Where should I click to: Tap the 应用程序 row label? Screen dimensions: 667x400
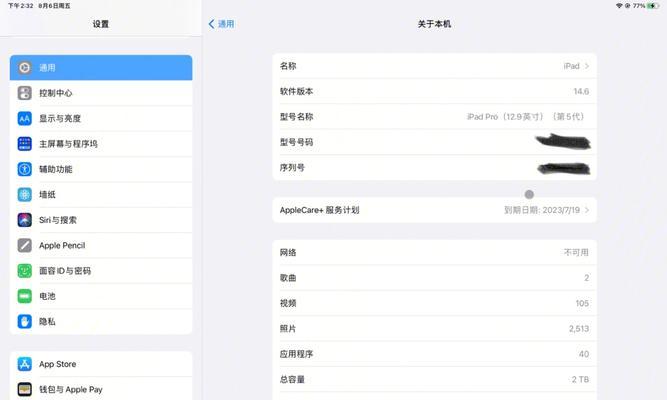[296, 354]
